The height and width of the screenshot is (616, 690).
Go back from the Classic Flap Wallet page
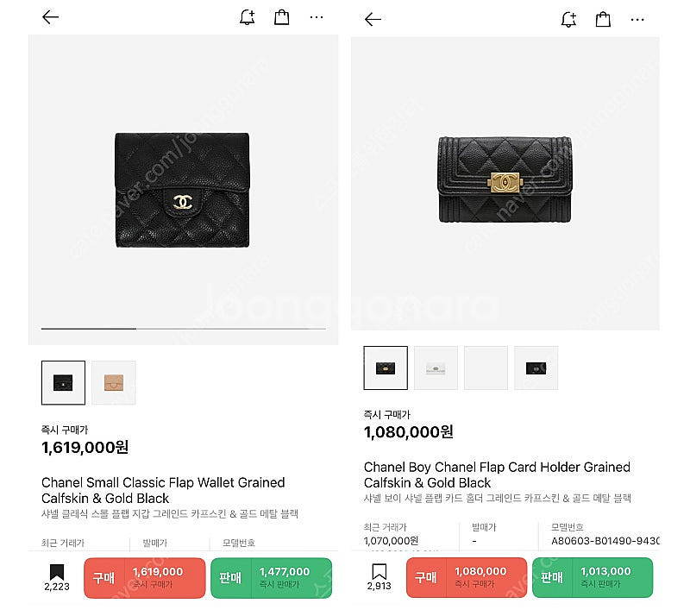pyautogui.click(x=50, y=17)
